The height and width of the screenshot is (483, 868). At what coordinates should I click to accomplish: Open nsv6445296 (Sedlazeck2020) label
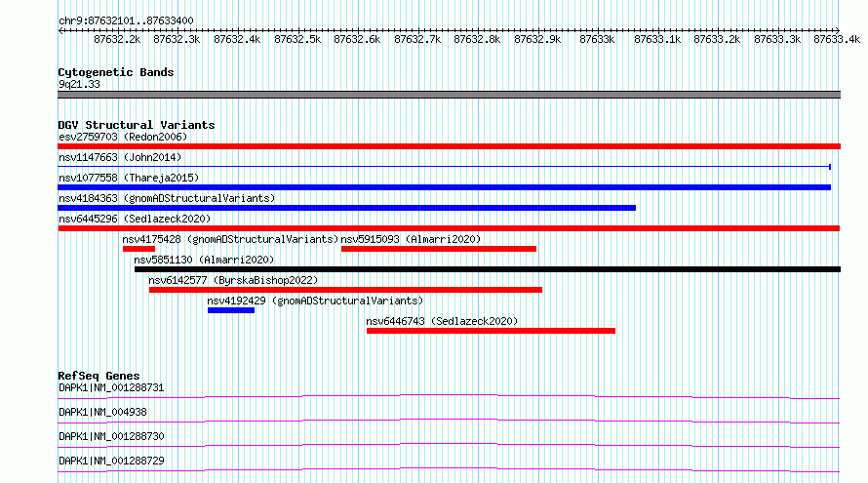tap(135, 219)
